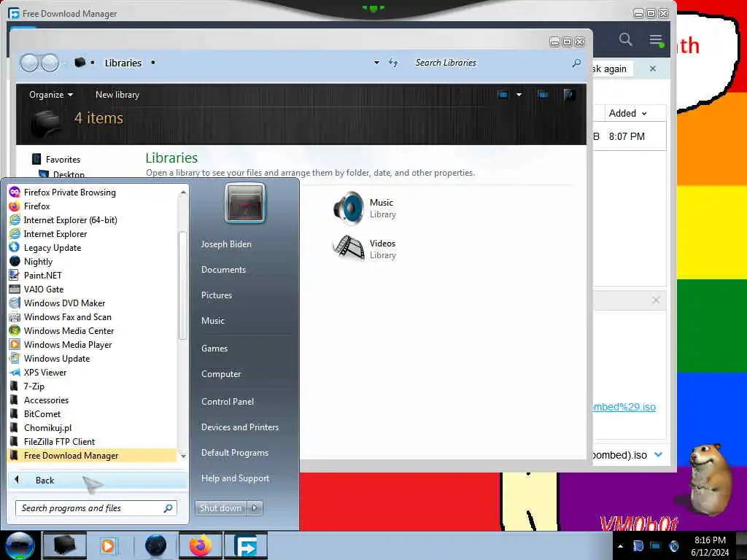This screenshot has height=560, width=747.
Task: Open Explorer help icon
Action: click(569, 94)
